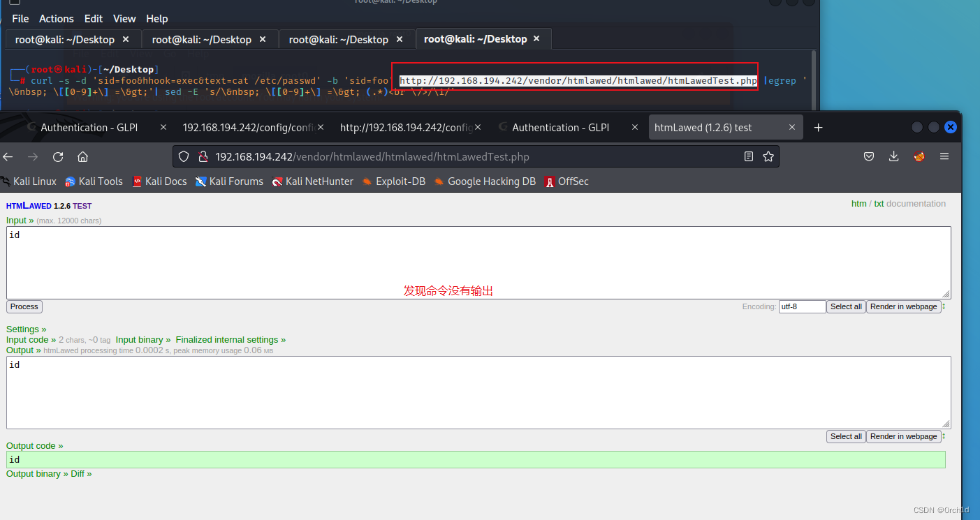
Task: Reload the htmLawed test page
Action: pos(58,156)
